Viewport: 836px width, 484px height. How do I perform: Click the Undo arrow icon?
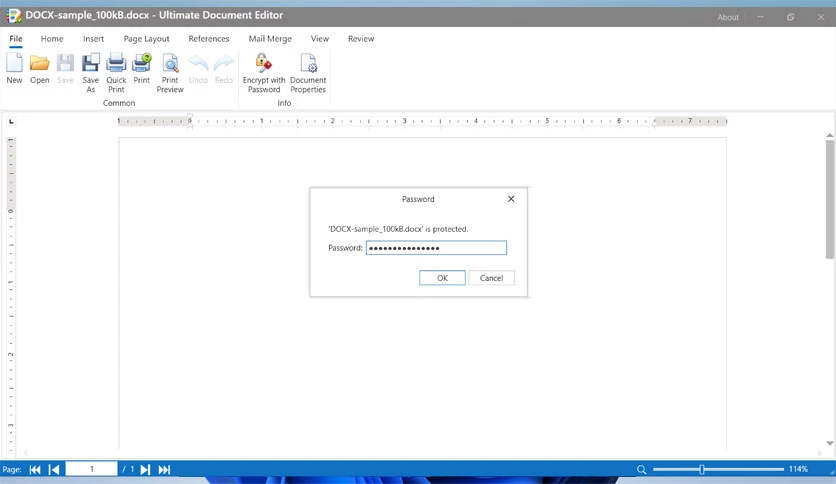coord(198,63)
